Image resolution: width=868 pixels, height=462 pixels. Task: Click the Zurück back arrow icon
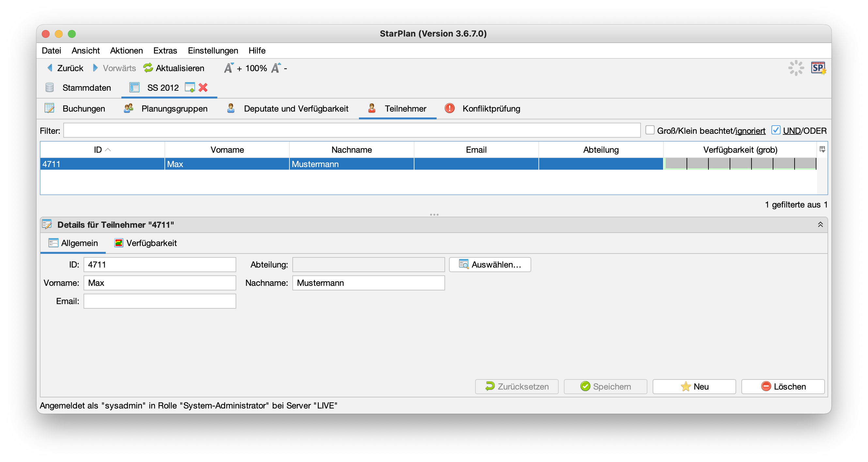[50, 68]
